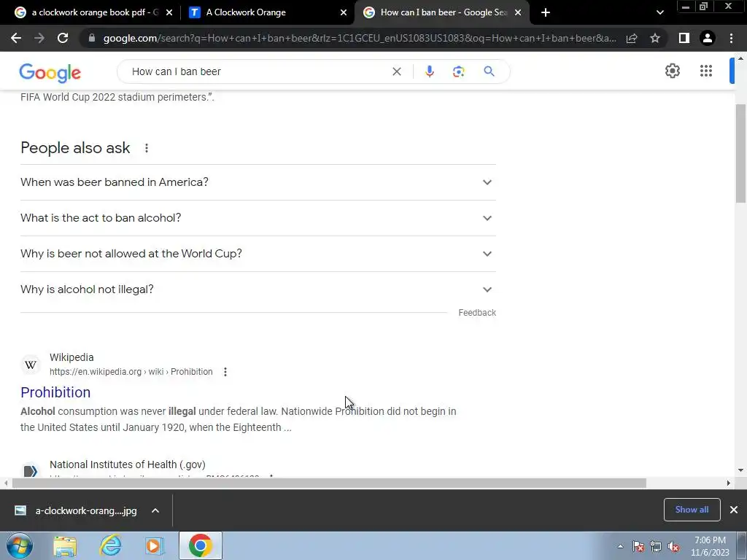Viewport: 747px width, 560px height.
Task: Click the Chrome taskbar icon
Action: click(x=201, y=545)
